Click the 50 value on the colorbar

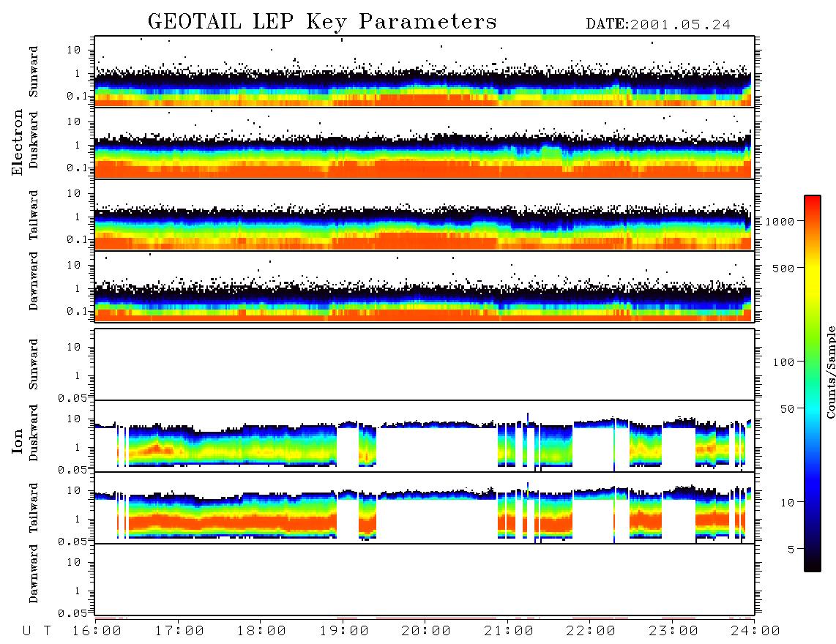pyautogui.click(x=787, y=409)
